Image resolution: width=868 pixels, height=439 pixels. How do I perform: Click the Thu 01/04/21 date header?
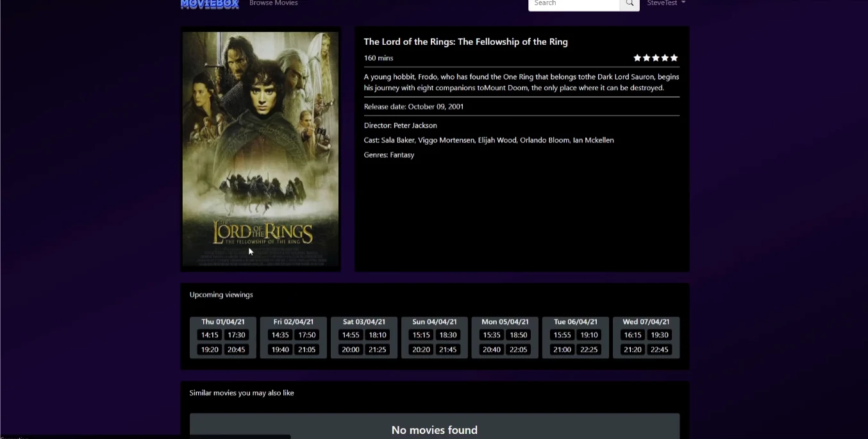[223, 322]
